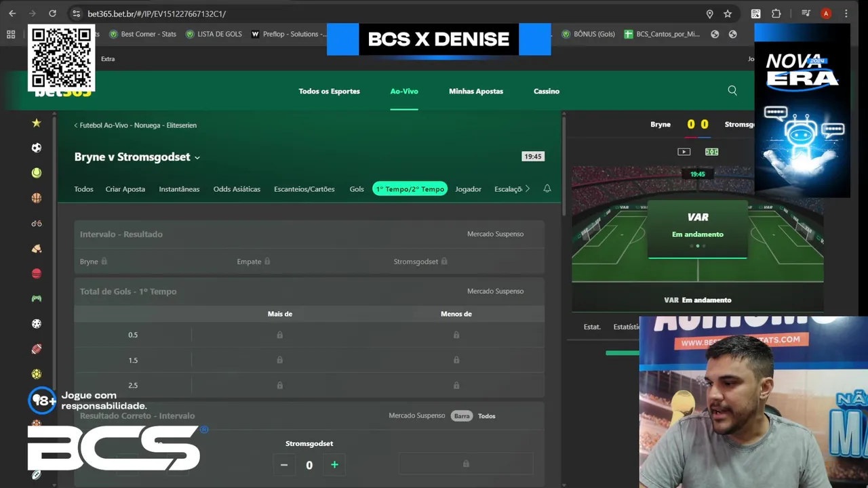Open the BCS_Cantos_por_Mi... spreadsheet bookmark
868x488 pixels.
click(x=662, y=34)
